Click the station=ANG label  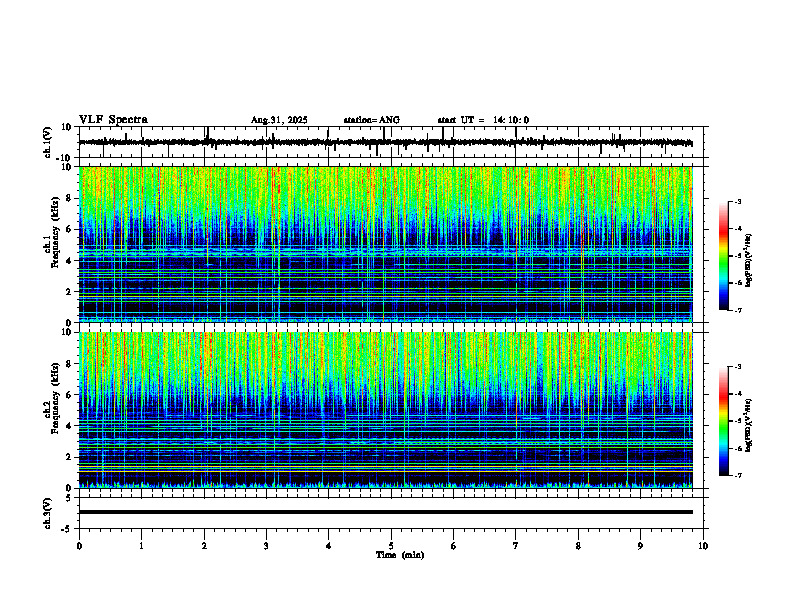tap(371, 120)
